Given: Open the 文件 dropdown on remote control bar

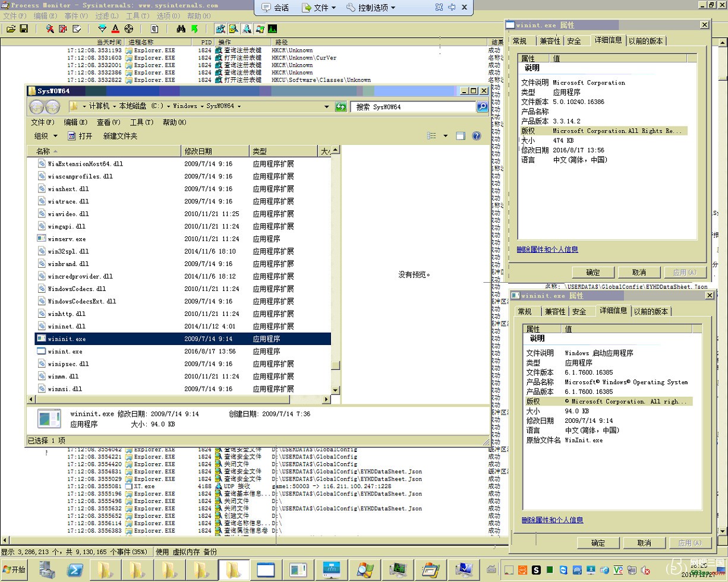Looking at the screenshot, I should [x=319, y=8].
